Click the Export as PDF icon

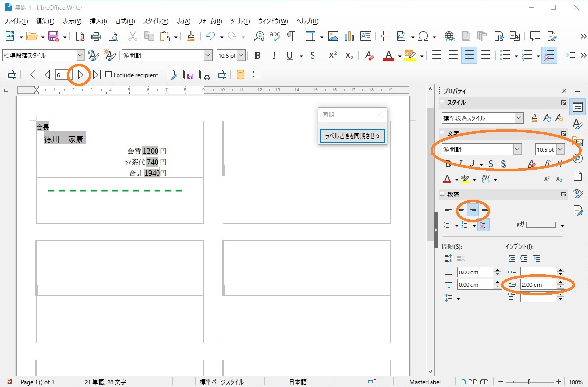80,36
